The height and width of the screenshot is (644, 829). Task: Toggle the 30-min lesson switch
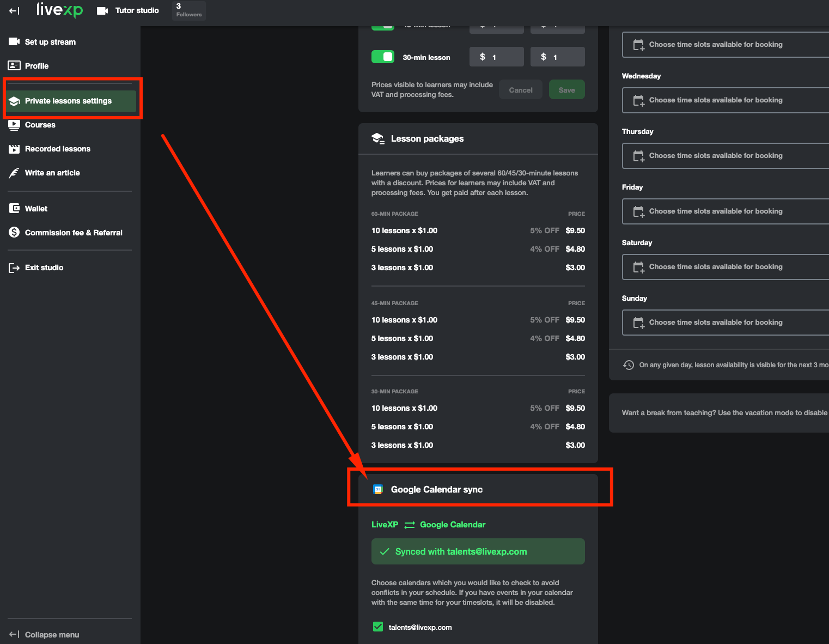pyautogui.click(x=383, y=57)
